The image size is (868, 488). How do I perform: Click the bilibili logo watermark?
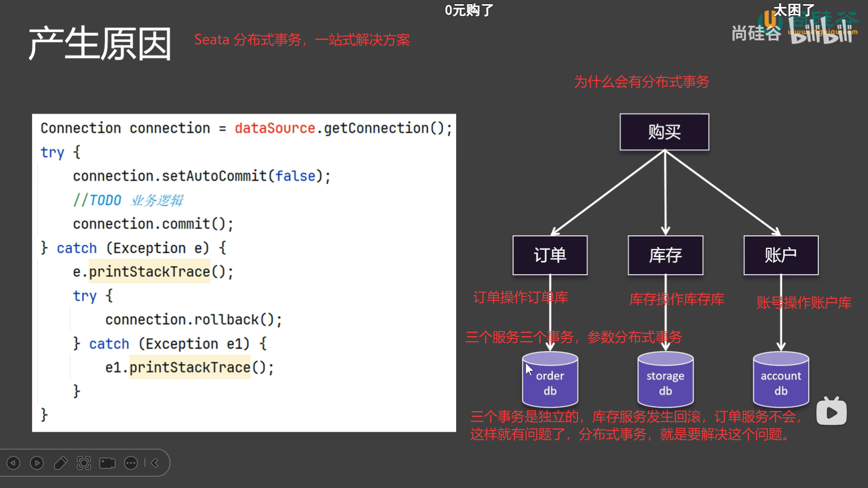(x=821, y=33)
